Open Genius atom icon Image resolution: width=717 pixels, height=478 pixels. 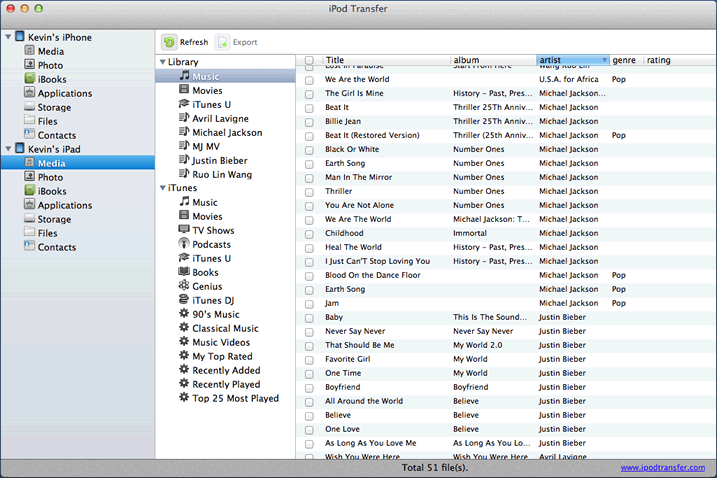pos(184,285)
